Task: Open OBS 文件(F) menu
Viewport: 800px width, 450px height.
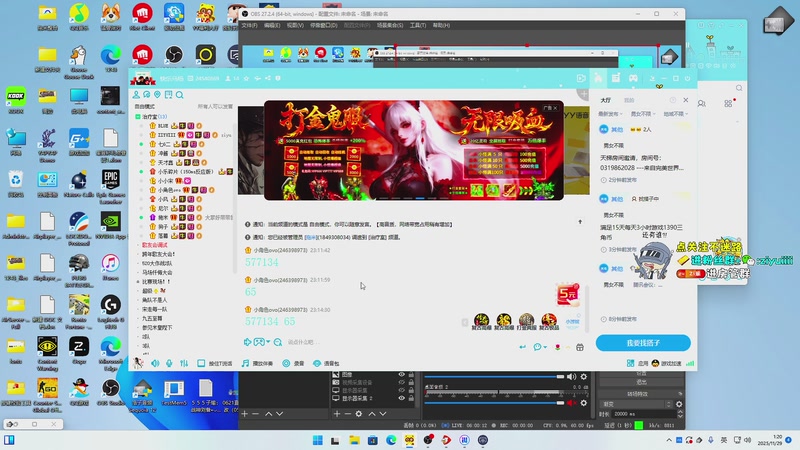Action: coord(249,25)
